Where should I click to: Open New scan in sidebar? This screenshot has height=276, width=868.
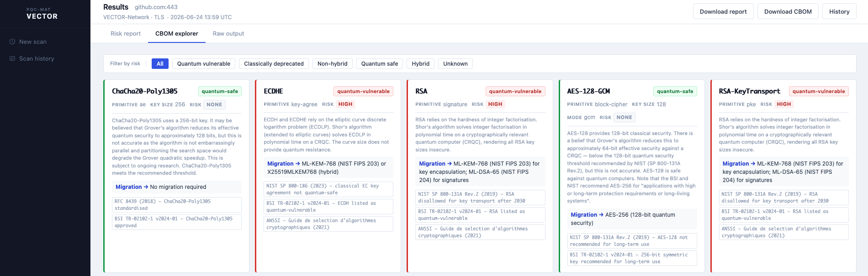pyautogui.click(x=33, y=42)
